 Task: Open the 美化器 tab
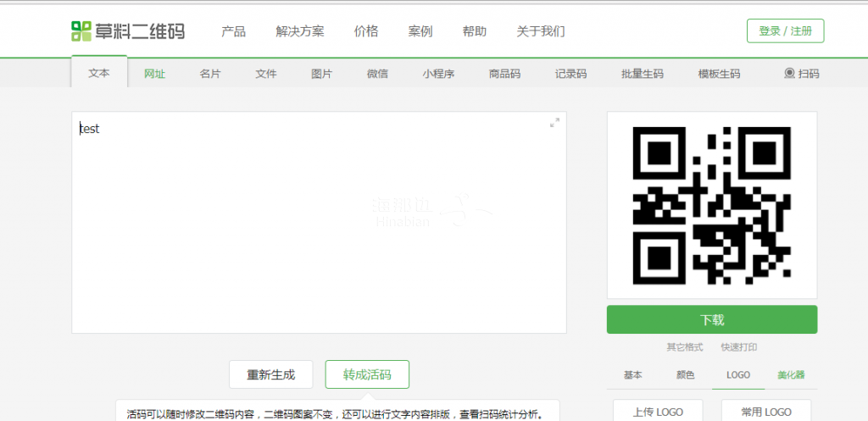[791, 375]
